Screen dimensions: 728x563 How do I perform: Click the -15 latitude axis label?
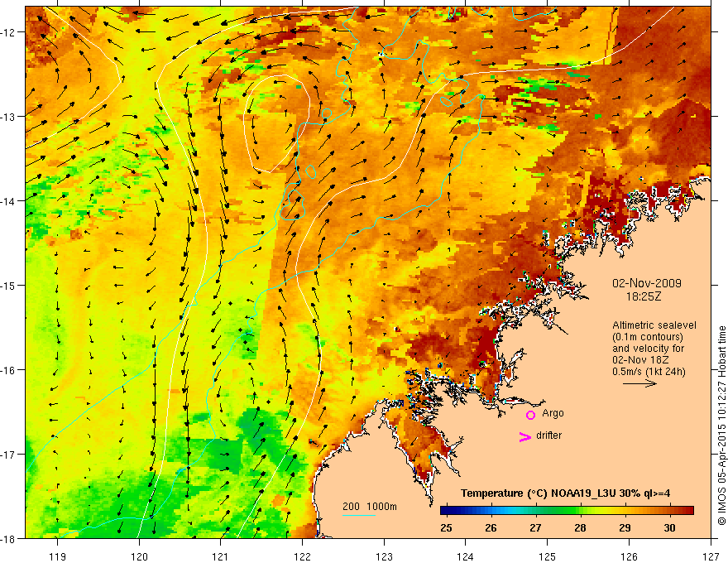click(8, 285)
